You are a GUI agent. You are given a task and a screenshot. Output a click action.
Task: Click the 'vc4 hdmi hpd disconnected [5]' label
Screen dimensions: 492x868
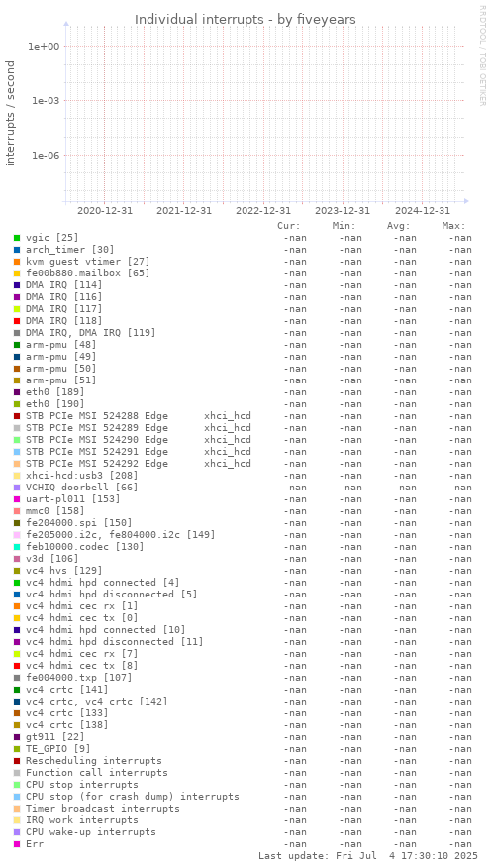(112, 596)
